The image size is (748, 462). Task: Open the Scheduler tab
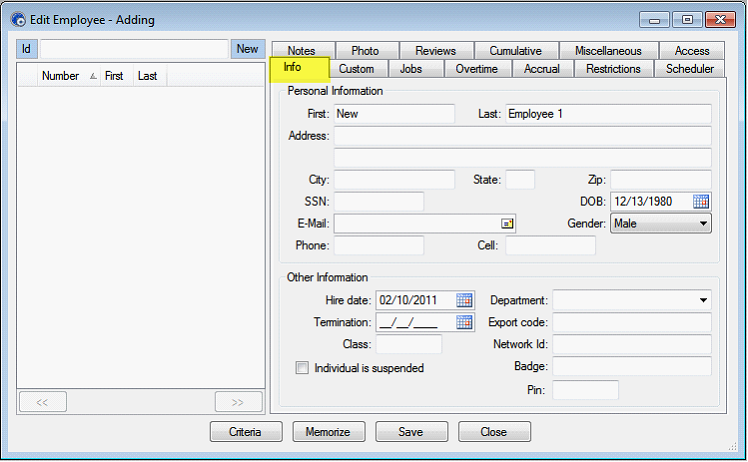tap(689, 69)
